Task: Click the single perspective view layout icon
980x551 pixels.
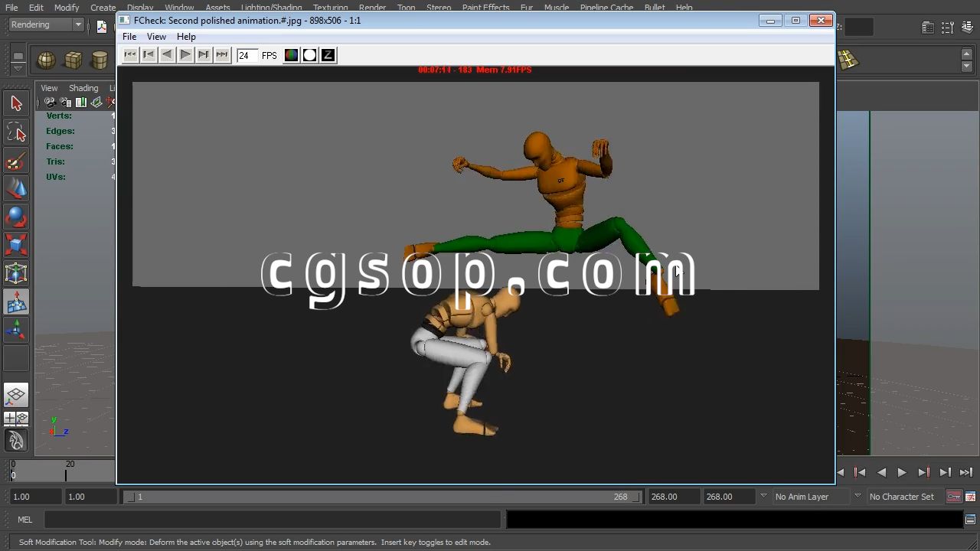Action: tap(16, 395)
